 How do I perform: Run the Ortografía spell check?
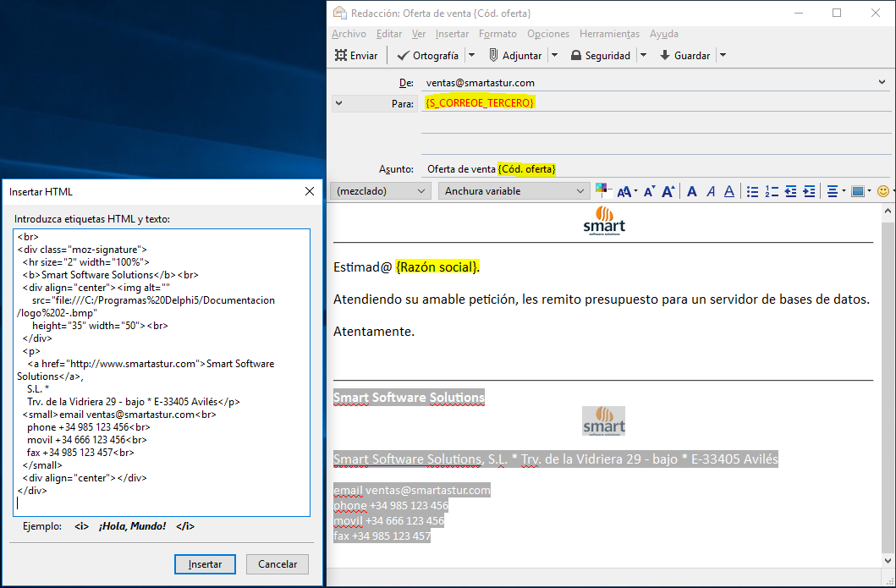click(x=428, y=56)
